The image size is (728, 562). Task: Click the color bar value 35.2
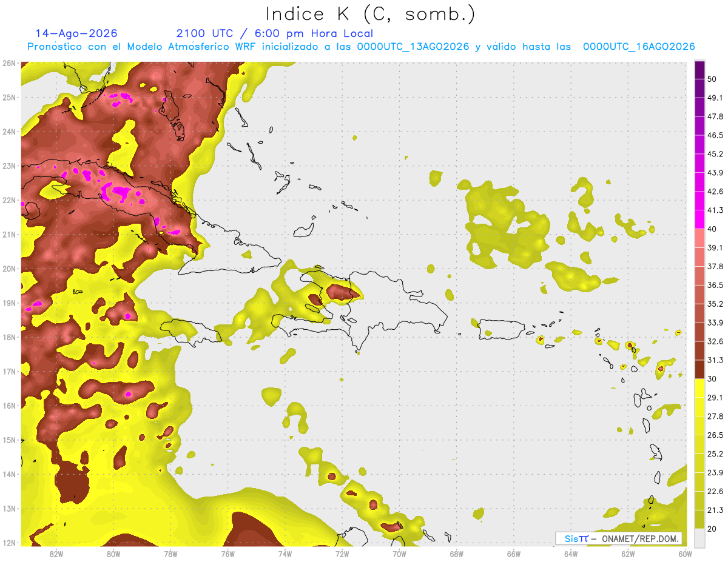[x=715, y=304]
